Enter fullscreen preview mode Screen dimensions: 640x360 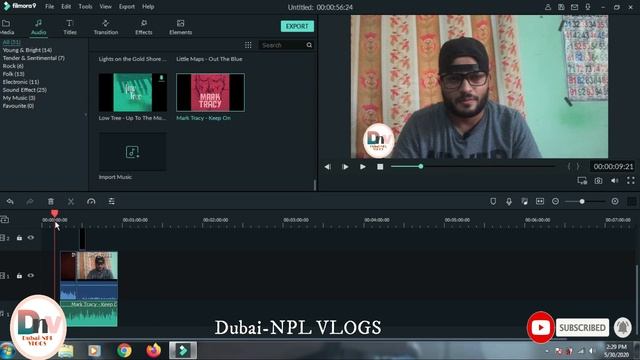tap(631, 180)
